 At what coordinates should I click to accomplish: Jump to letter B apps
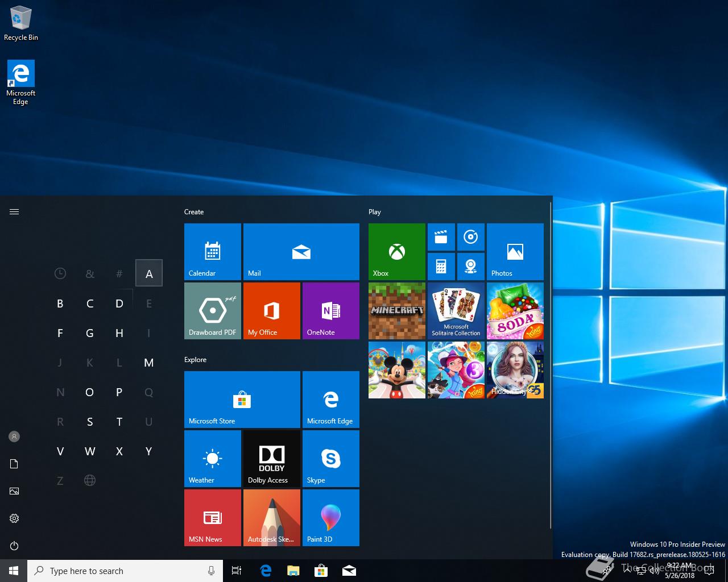point(60,304)
